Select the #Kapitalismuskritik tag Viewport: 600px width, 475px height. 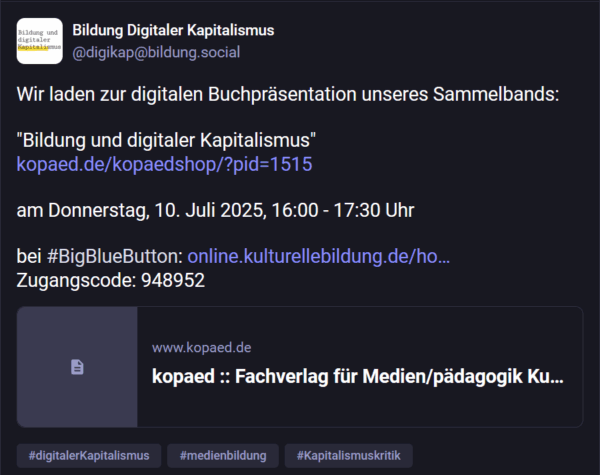pyautogui.click(x=348, y=456)
